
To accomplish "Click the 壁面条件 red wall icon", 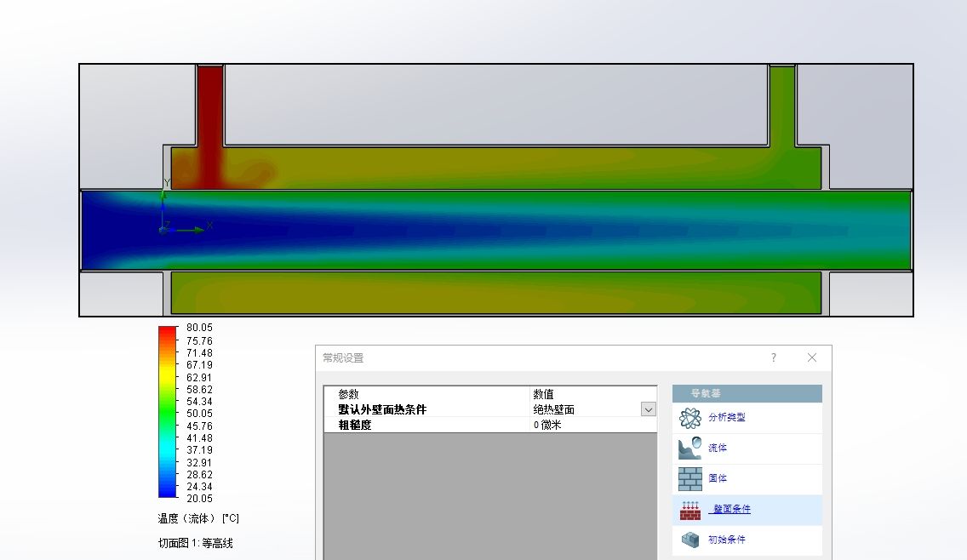I will (x=690, y=510).
